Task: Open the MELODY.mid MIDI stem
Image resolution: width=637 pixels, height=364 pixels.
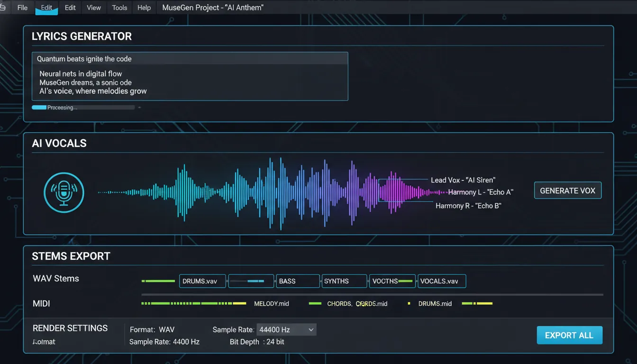Action: pyautogui.click(x=272, y=303)
